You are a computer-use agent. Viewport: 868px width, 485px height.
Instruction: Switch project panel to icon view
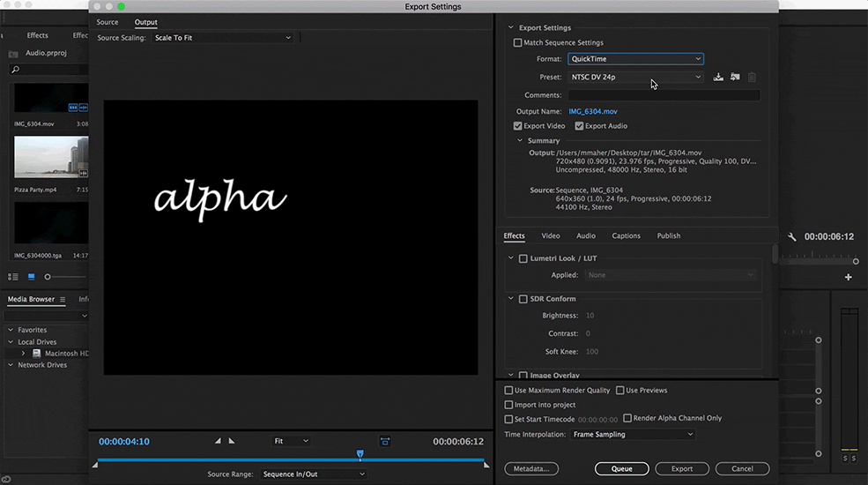tap(32, 277)
